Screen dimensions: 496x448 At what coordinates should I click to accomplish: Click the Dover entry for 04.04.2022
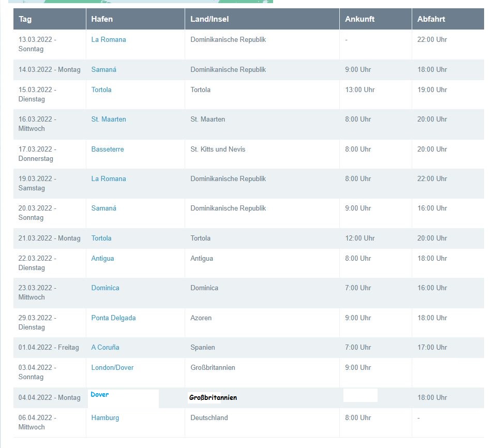click(100, 395)
